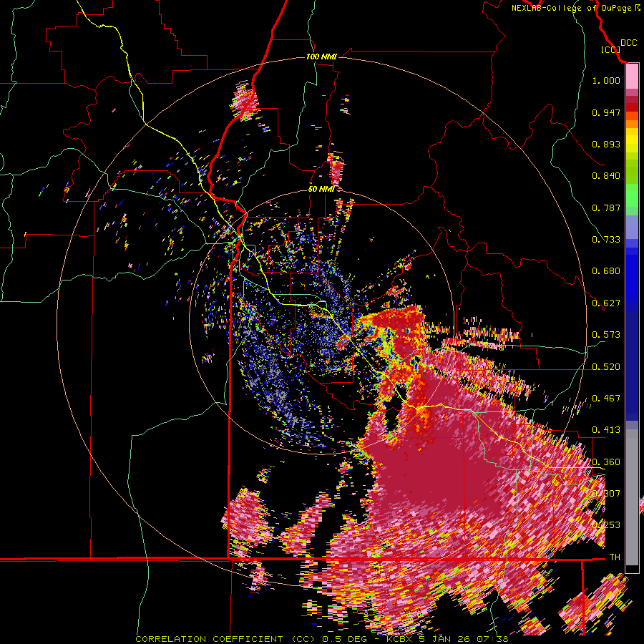Pick the light pink top of color bar
Image resolution: width=644 pixels, height=644 pixels.
(632, 77)
